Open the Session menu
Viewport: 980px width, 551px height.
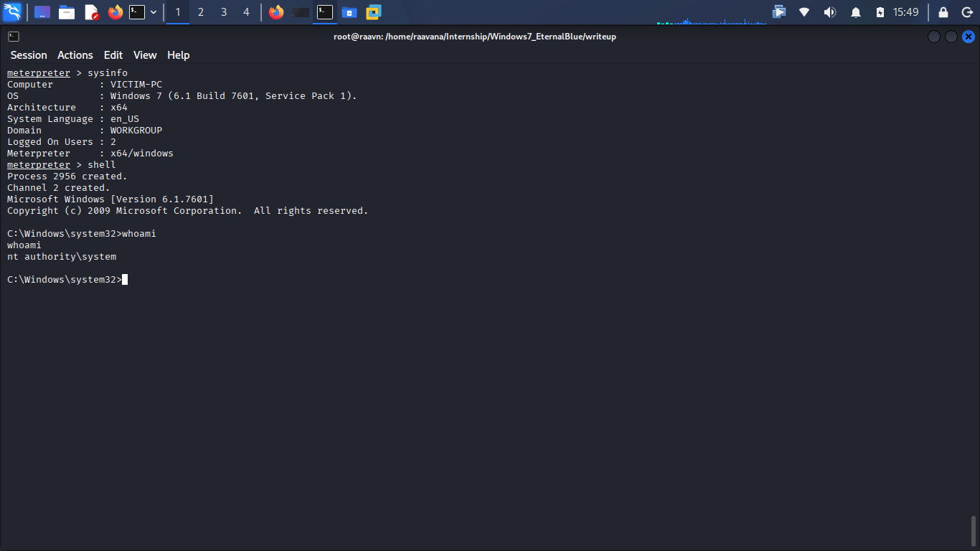(x=29, y=55)
